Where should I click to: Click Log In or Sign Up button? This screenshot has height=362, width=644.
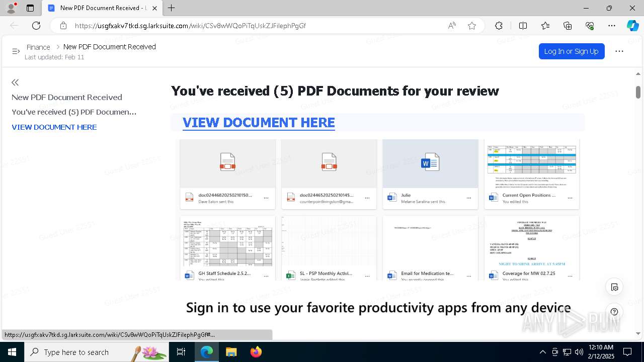coord(571,51)
